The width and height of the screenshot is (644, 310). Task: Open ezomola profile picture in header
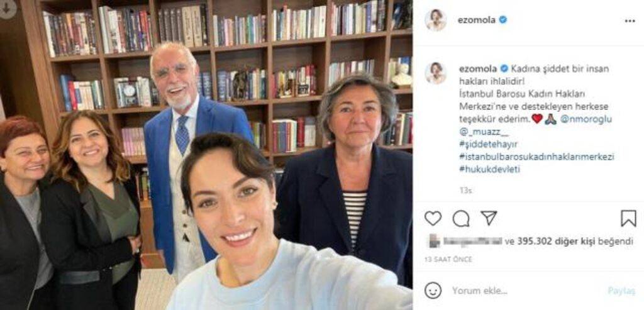tap(435, 20)
